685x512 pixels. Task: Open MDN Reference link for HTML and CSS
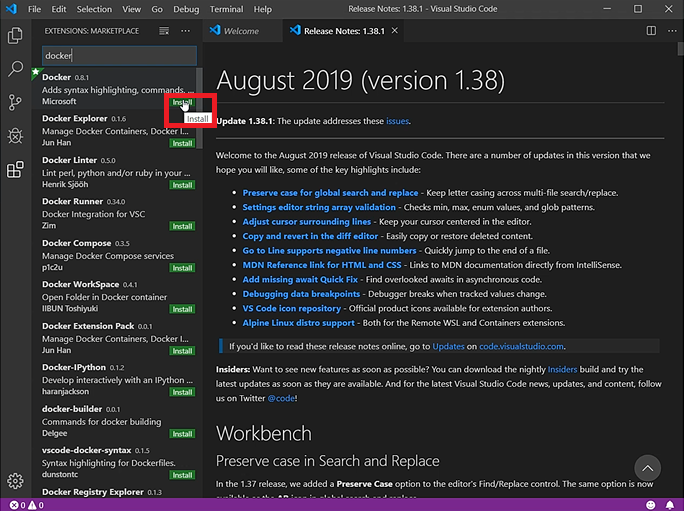(x=322, y=265)
